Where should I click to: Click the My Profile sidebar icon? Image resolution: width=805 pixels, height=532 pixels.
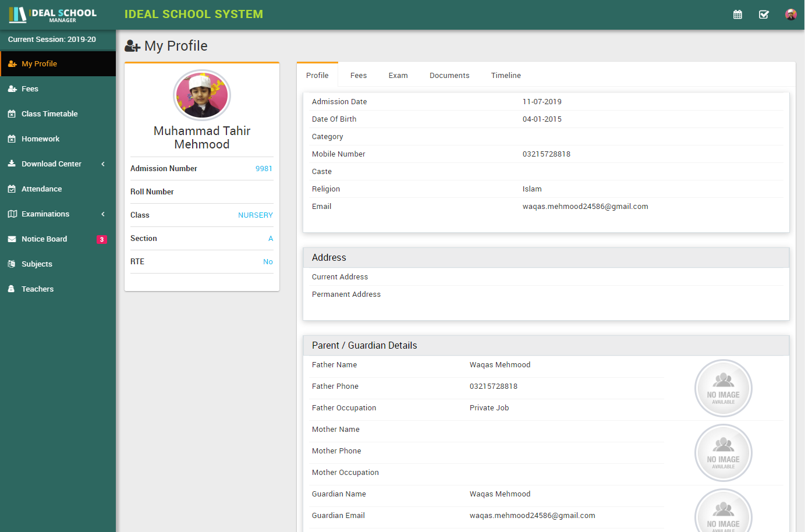pos(12,64)
